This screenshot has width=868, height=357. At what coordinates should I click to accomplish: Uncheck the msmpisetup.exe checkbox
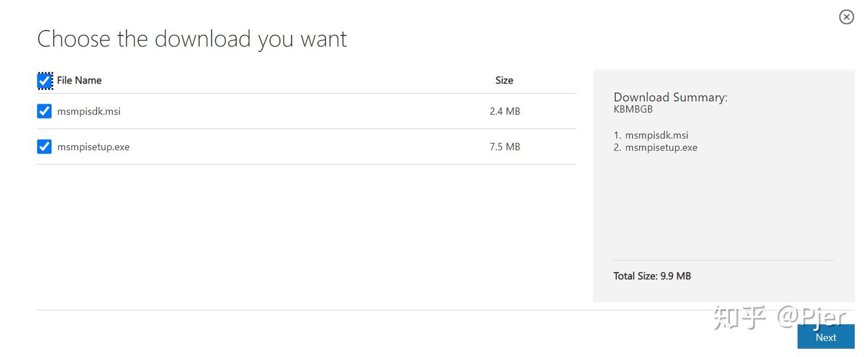click(x=44, y=147)
